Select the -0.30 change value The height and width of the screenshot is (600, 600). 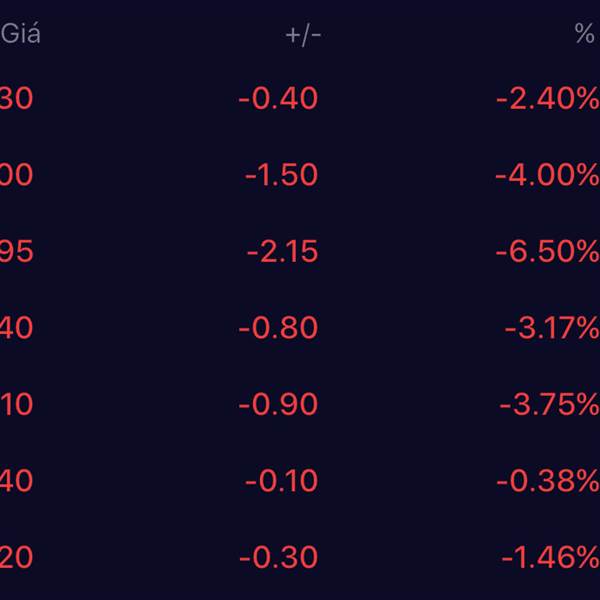[x=278, y=557]
